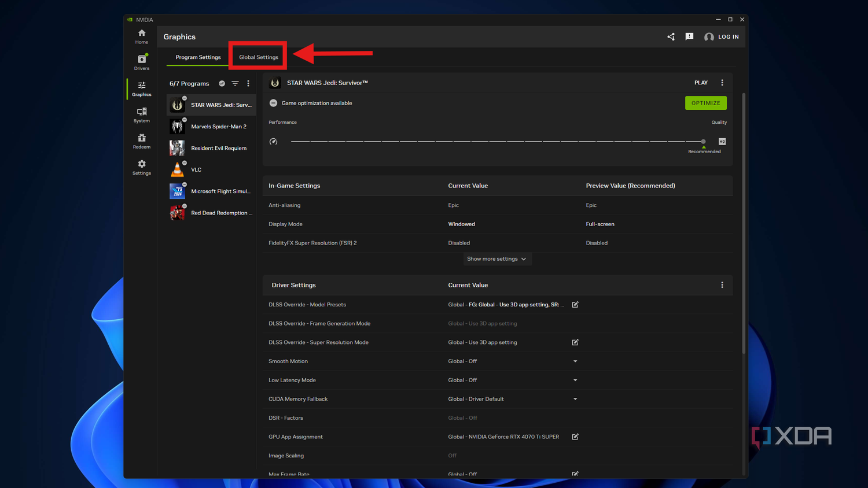
Task: Edit GPU App Assignment setting
Action: [575, 437]
